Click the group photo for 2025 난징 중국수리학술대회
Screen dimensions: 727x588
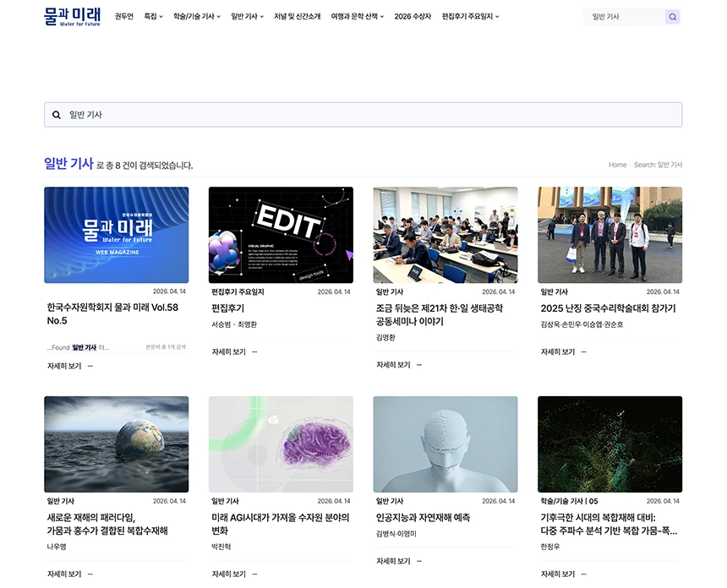click(x=609, y=234)
